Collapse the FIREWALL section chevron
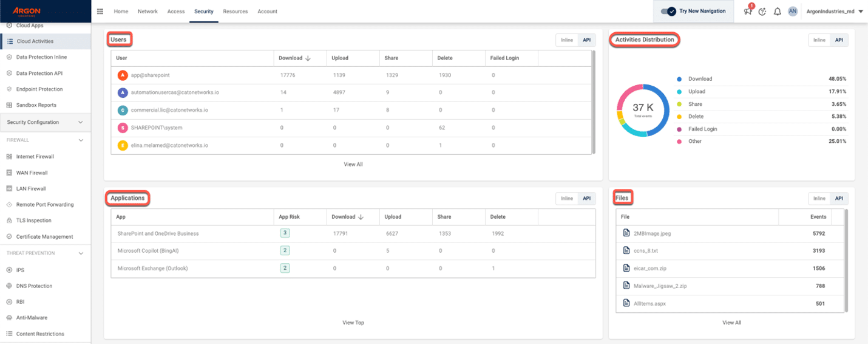Viewport: 868px width, 347px height. [x=81, y=140]
